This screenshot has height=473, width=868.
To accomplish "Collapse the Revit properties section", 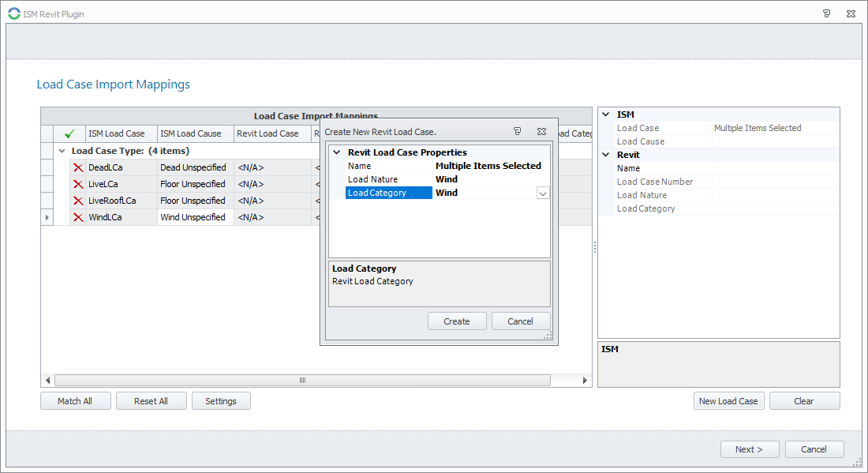I will [x=605, y=155].
